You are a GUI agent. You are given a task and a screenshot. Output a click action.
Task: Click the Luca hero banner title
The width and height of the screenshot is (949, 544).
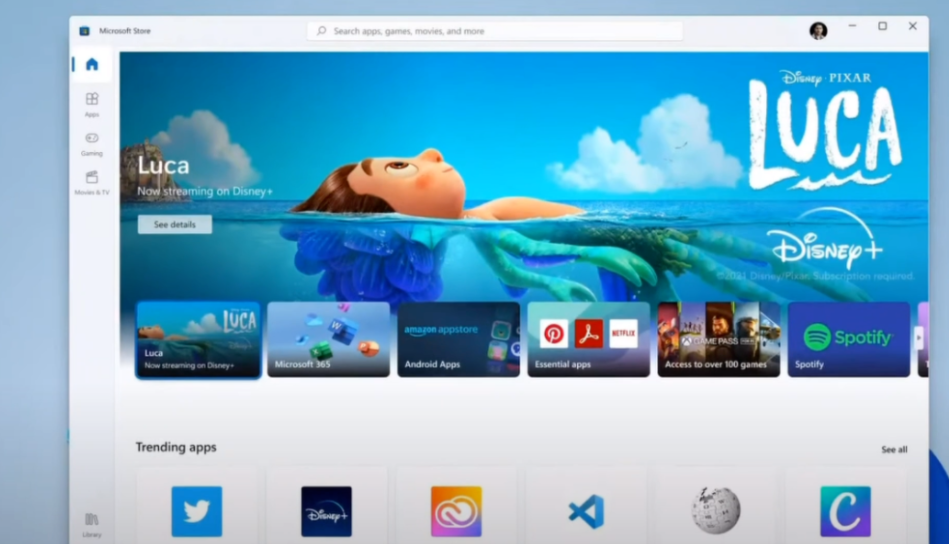point(163,165)
